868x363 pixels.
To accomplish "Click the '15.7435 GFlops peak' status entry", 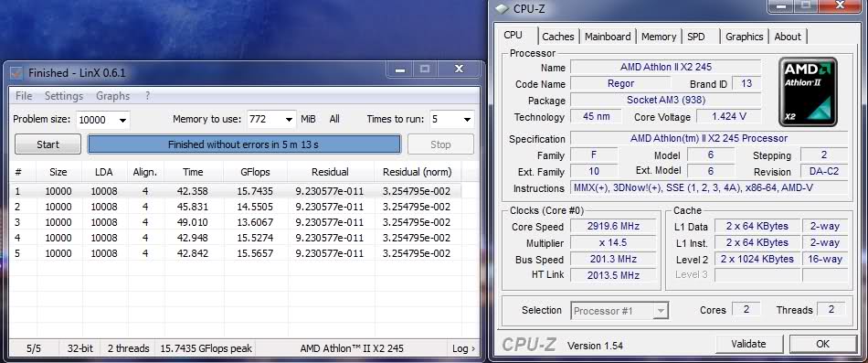I will [206, 348].
